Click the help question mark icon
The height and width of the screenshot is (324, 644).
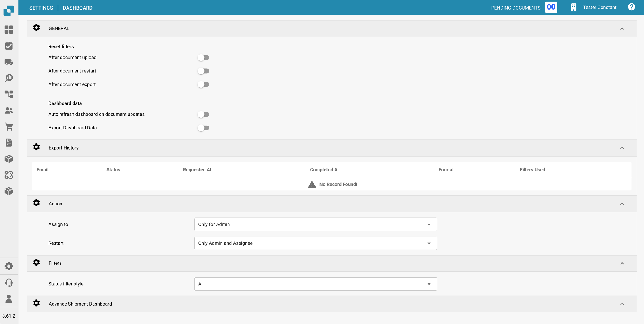pyautogui.click(x=631, y=7)
